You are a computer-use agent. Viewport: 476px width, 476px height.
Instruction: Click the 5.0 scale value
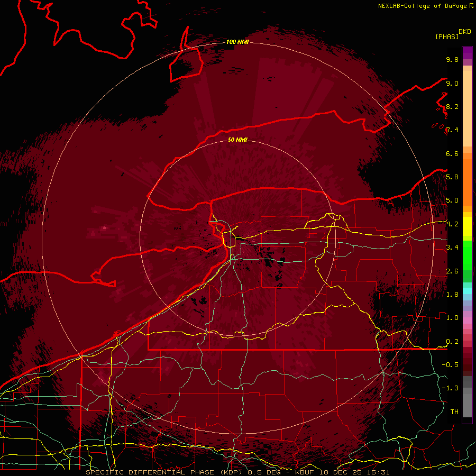[452, 200]
